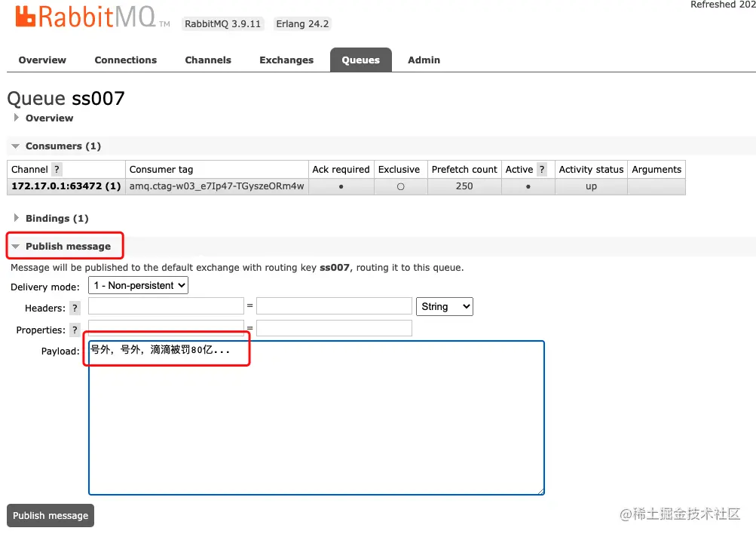
Task: Select the Queues tab
Action: (360, 60)
